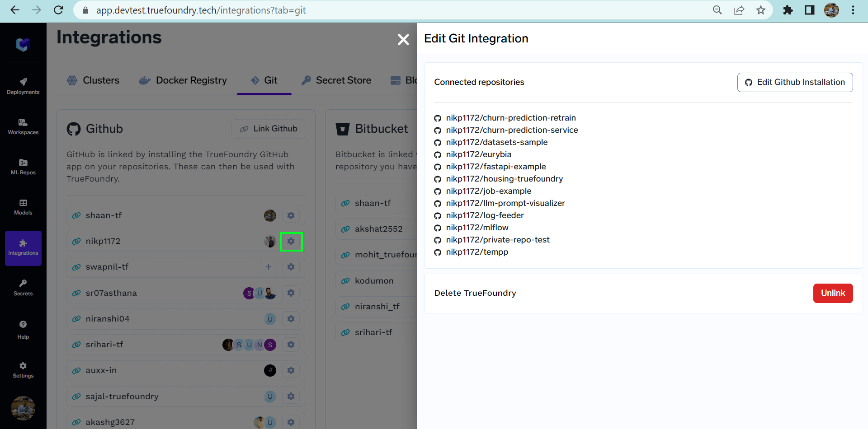868x429 pixels.
Task: Open Workspaces in the sidebar
Action: tap(23, 127)
